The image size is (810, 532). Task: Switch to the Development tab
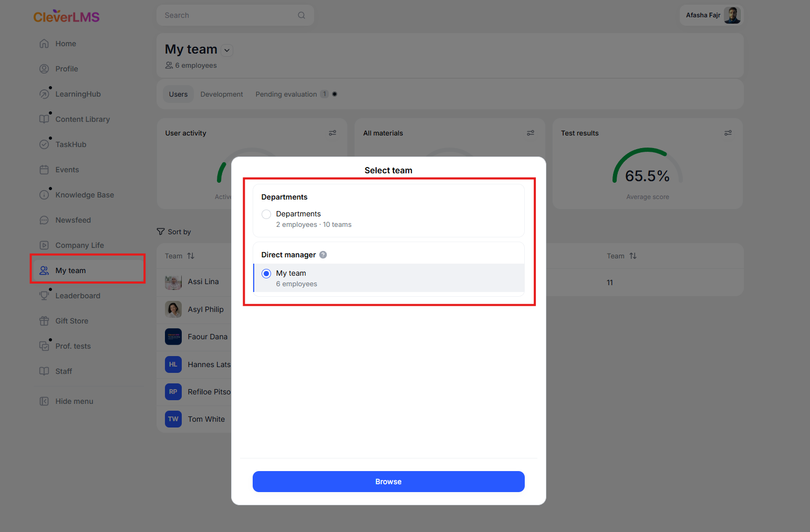pos(222,94)
